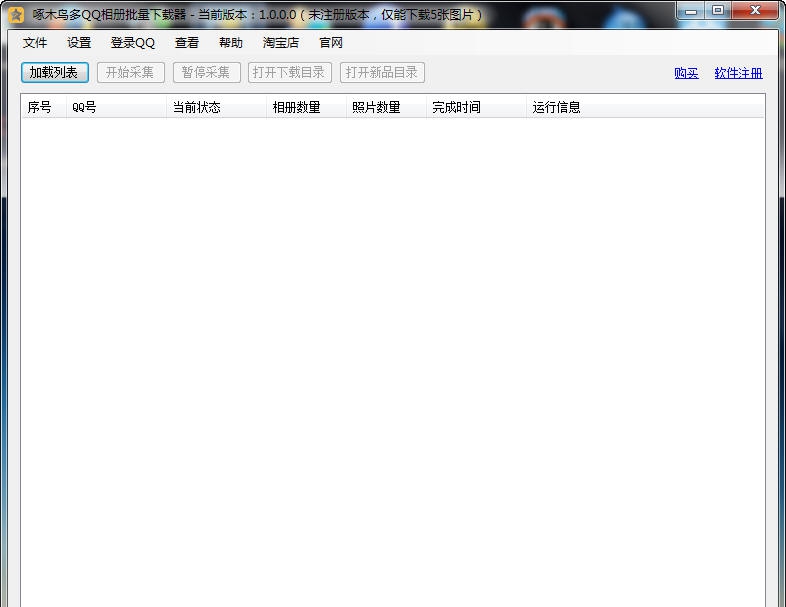Click the 打开新品目录 button
The width and height of the screenshot is (786, 607).
pyautogui.click(x=382, y=73)
